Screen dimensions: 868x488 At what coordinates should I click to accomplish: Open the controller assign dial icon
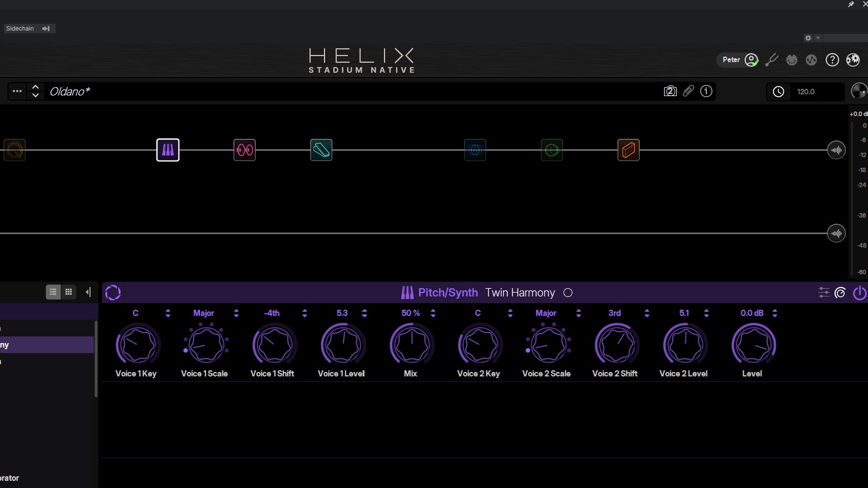click(840, 293)
